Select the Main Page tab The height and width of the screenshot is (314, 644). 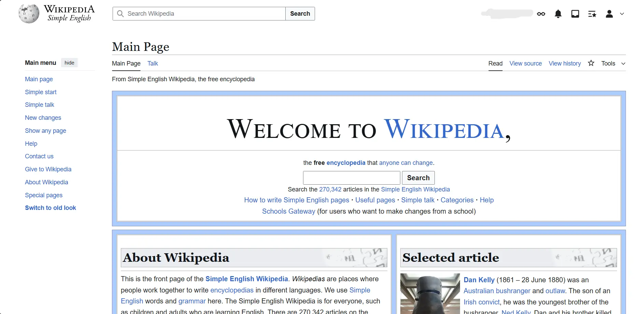click(x=126, y=63)
